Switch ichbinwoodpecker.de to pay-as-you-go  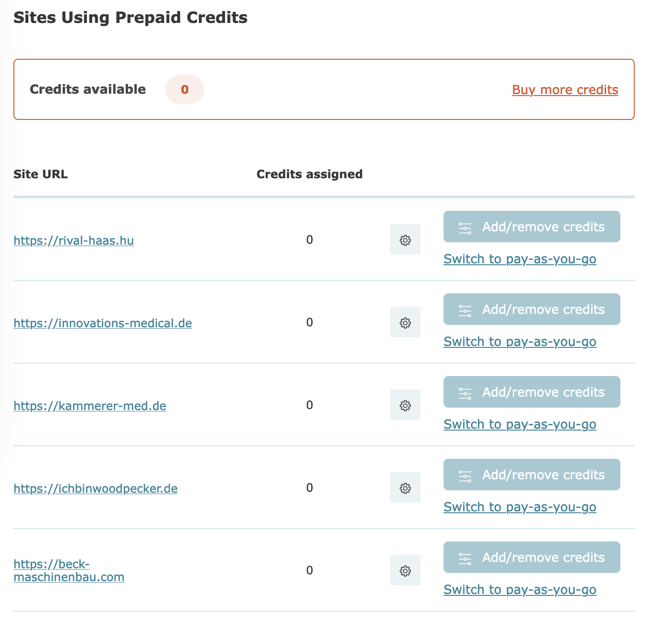[520, 507]
